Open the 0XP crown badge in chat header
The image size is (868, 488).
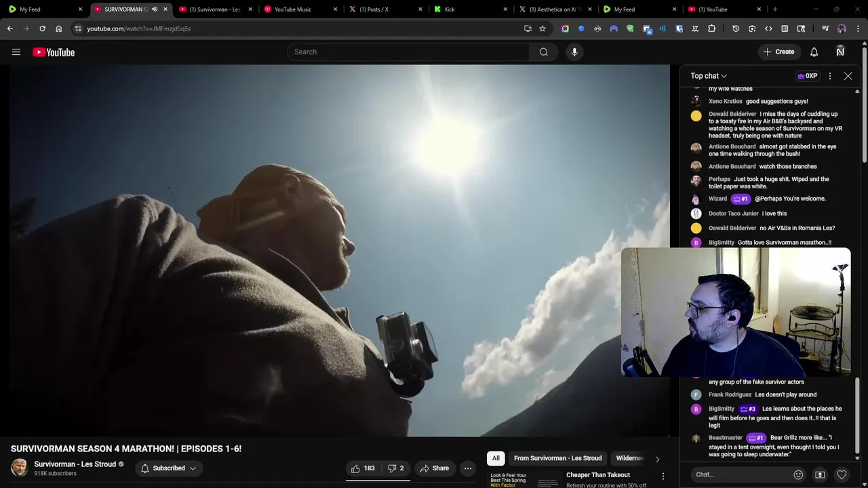click(807, 76)
